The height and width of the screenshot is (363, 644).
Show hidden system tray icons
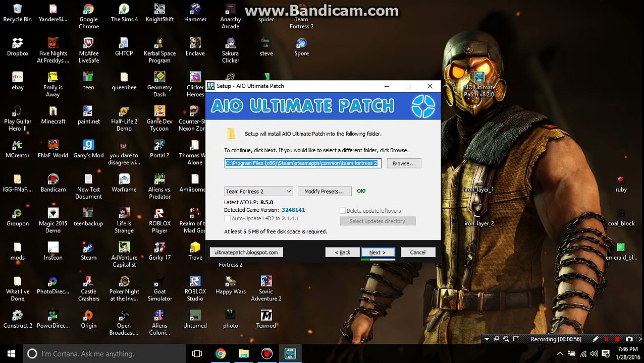click(x=560, y=354)
